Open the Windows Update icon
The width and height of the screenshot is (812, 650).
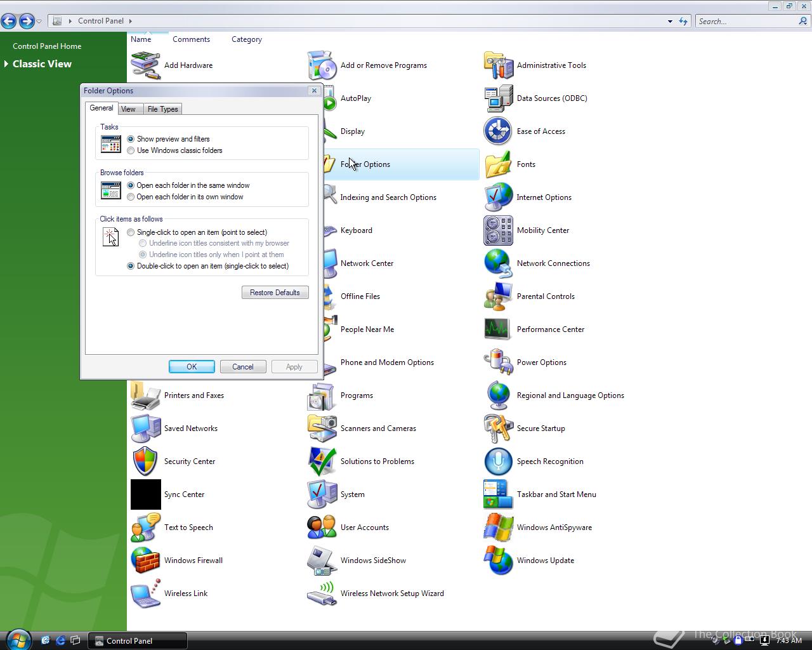[498, 560]
